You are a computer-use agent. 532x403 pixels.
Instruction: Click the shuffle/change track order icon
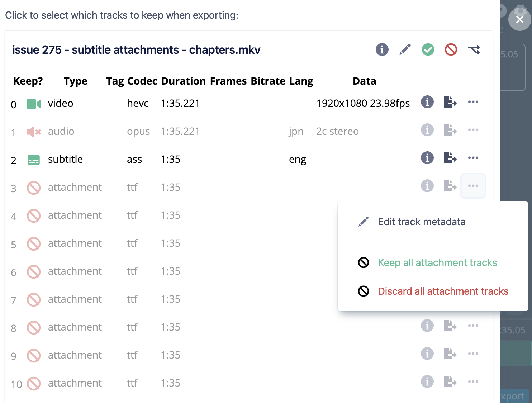click(x=474, y=49)
